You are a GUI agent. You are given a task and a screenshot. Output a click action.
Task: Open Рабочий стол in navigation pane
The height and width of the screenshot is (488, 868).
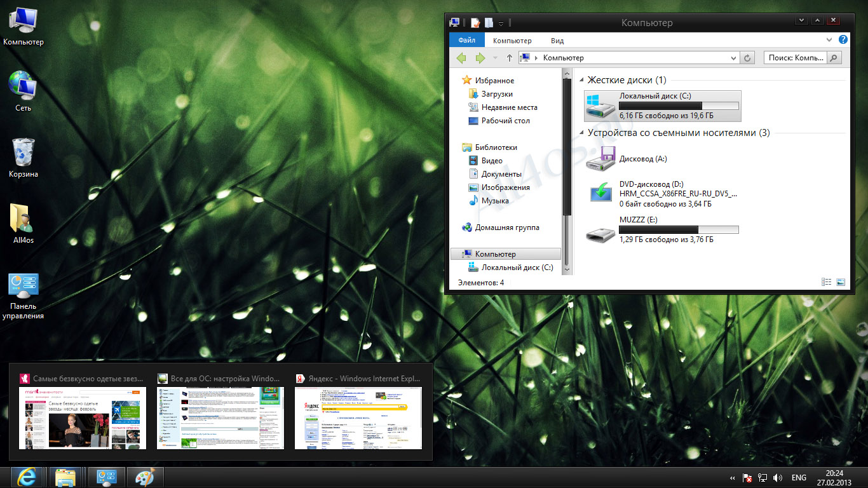point(499,121)
